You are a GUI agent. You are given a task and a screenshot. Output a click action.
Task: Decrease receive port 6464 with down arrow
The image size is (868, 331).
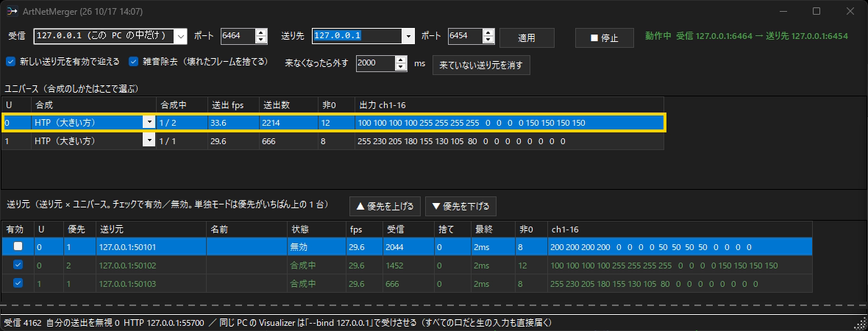point(260,40)
